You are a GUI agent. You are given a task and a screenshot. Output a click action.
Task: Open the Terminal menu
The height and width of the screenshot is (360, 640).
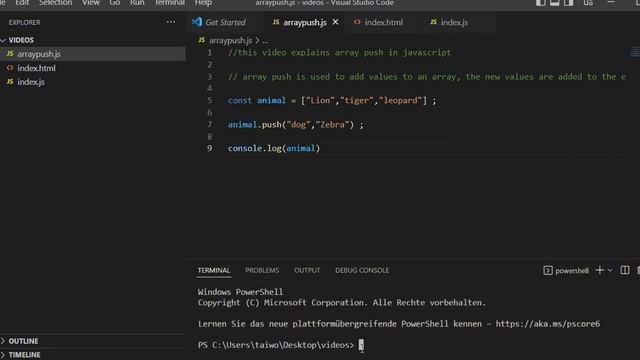coord(169,3)
